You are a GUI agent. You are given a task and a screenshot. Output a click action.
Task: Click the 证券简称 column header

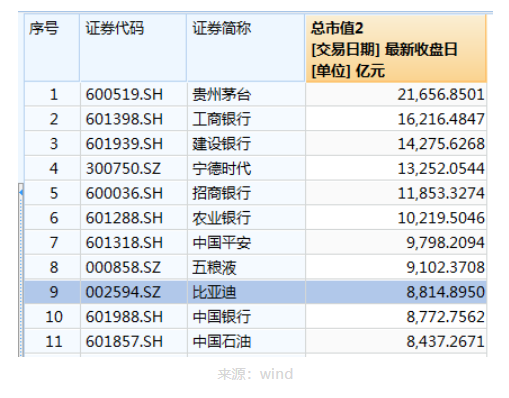246,47
